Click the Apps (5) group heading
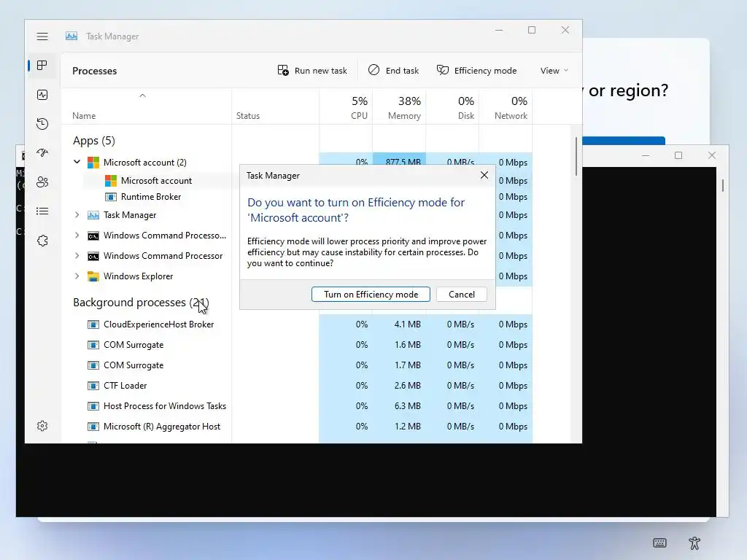Viewport: 747px width, 560px height. pyautogui.click(x=94, y=141)
